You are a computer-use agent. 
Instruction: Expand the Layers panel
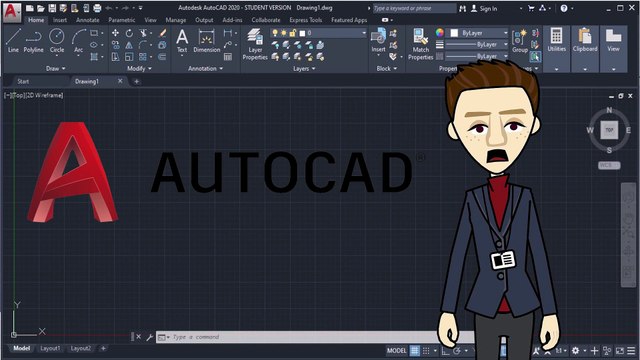304,69
